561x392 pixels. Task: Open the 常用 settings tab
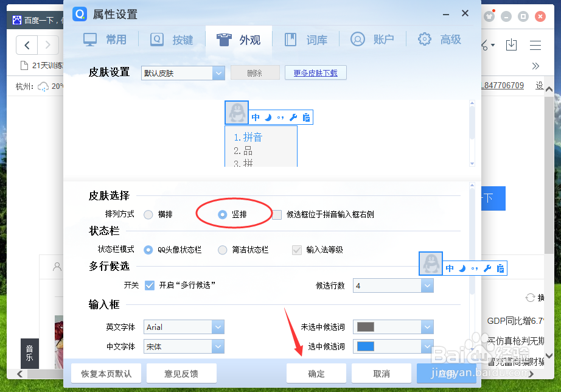point(105,40)
